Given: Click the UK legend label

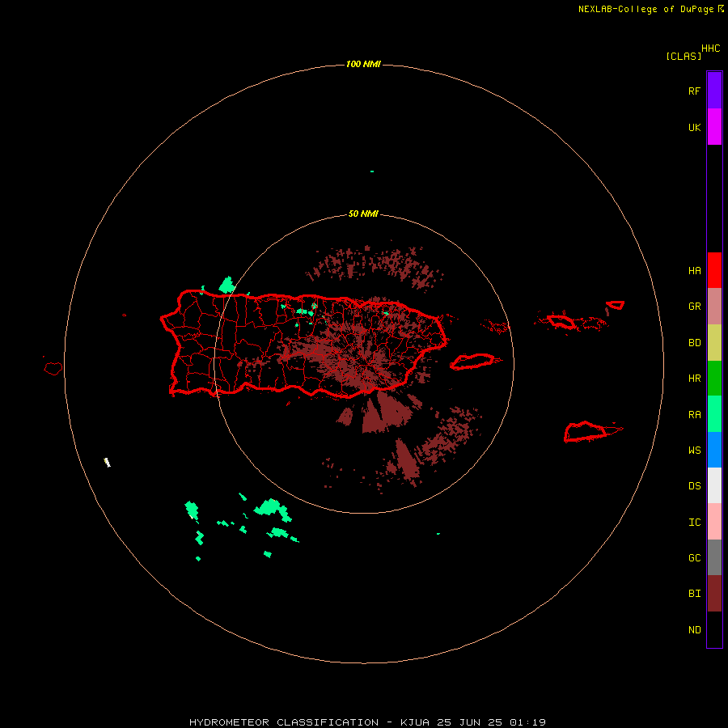Looking at the screenshot, I should pyautogui.click(x=694, y=128).
